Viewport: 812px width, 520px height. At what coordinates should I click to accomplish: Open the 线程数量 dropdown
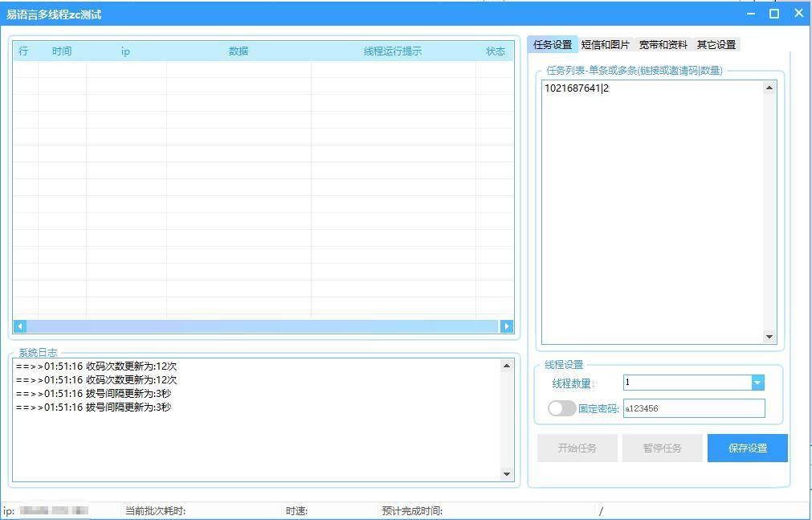click(757, 383)
